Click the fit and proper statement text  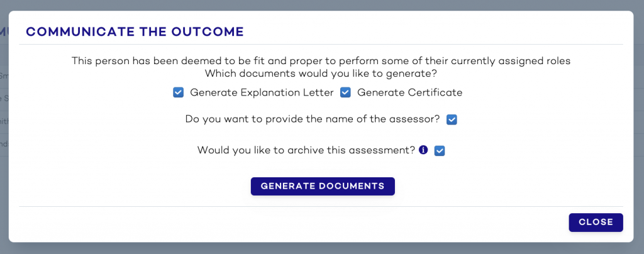tap(321, 61)
